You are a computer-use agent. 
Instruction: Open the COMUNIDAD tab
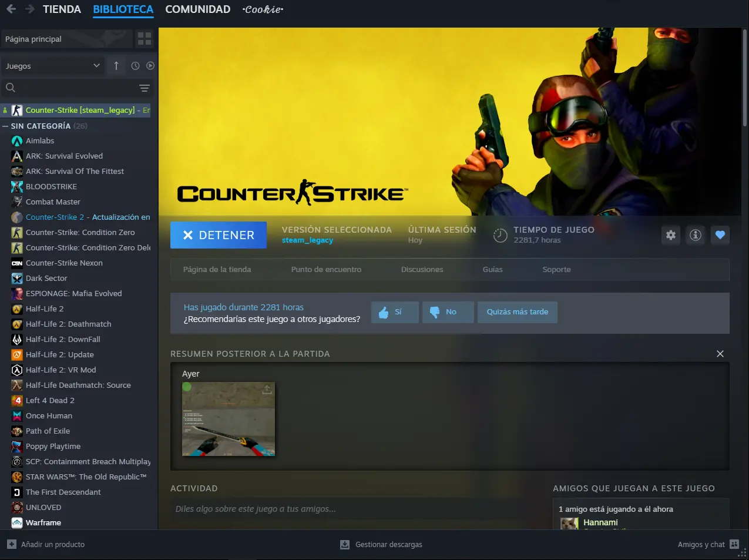(x=198, y=9)
